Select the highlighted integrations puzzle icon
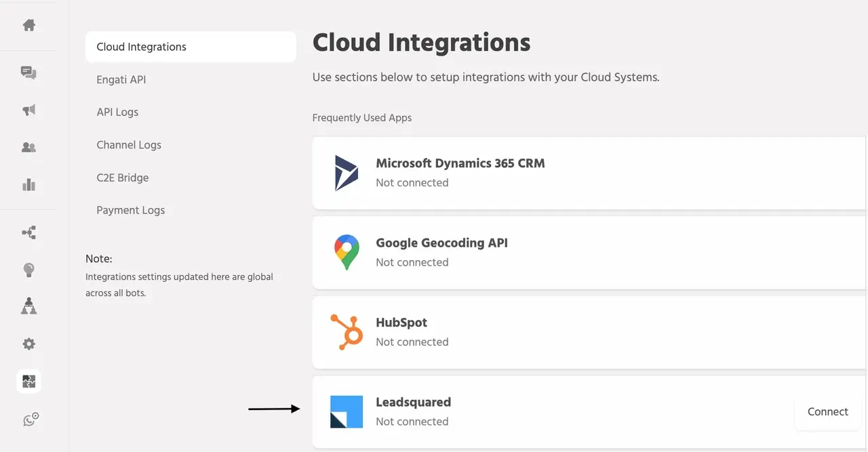The width and height of the screenshot is (868, 452). [x=28, y=382]
